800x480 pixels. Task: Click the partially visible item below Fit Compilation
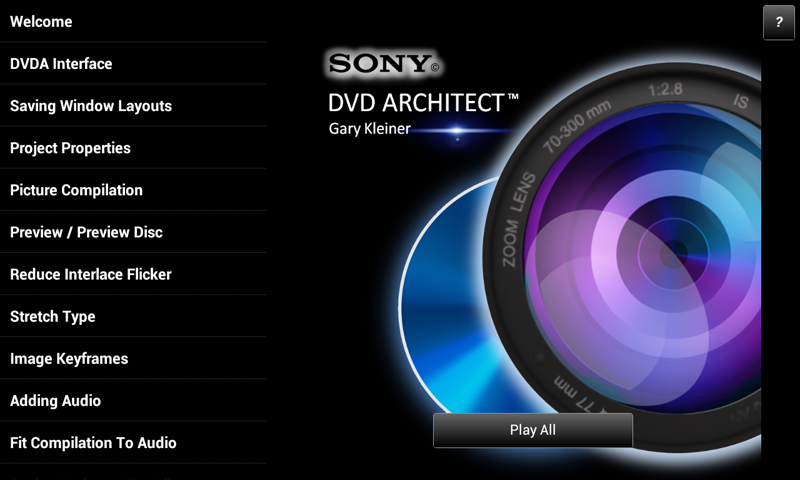click(133, 472)
